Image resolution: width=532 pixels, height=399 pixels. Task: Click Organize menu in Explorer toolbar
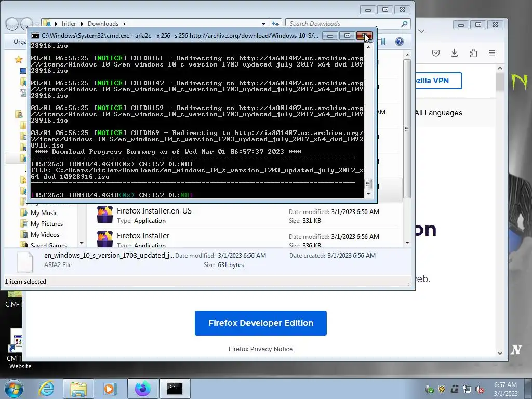click(x=20, y=42)
